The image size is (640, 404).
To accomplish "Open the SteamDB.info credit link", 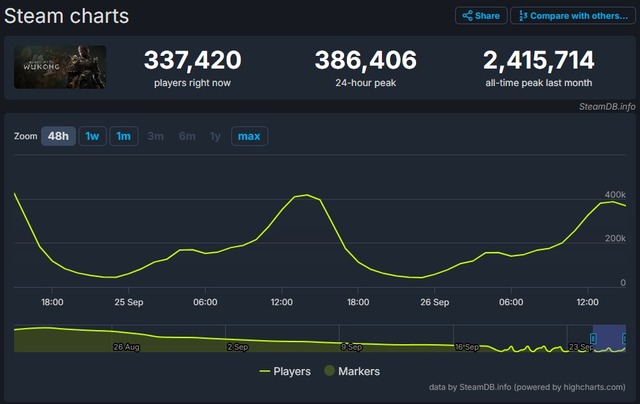I will pyautogui.click(x=607, y=107).
